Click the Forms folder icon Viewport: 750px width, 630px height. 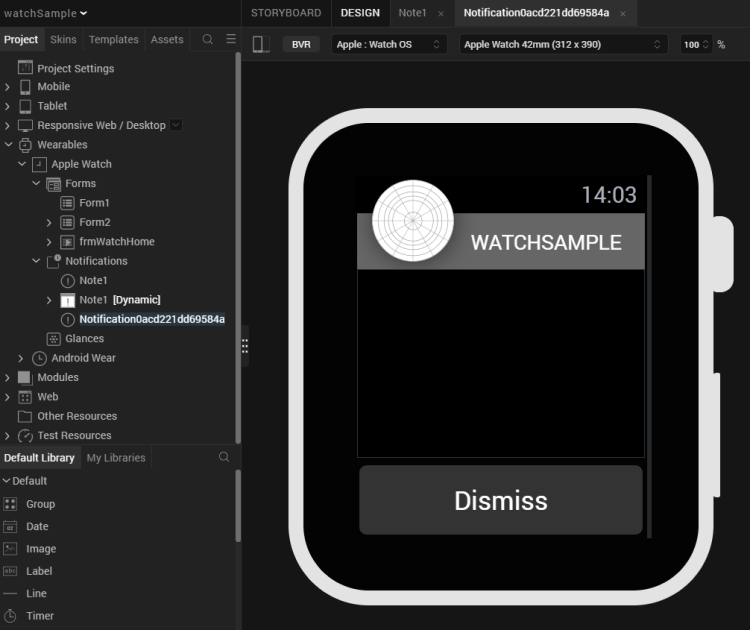click(53, 184)
